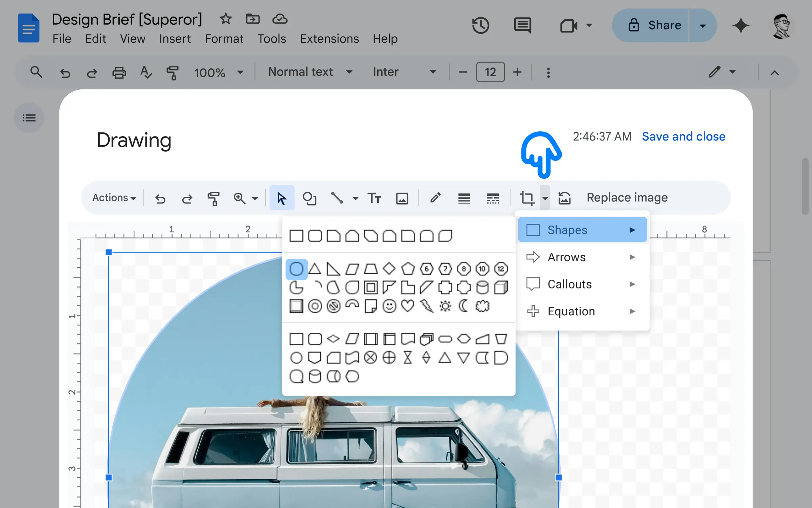The image size is (812, 508).
Task: Pick the moon shape
Action: [x=464, y=306]
